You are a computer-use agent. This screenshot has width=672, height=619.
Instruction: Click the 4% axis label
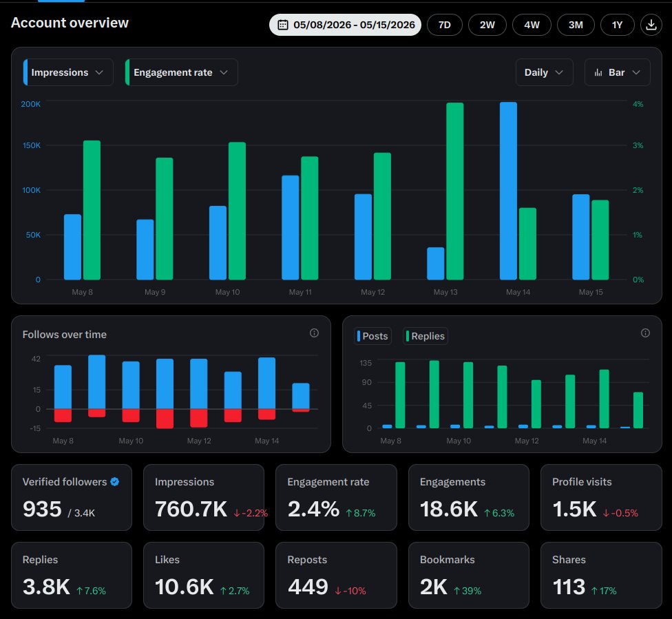coord(638,104)
